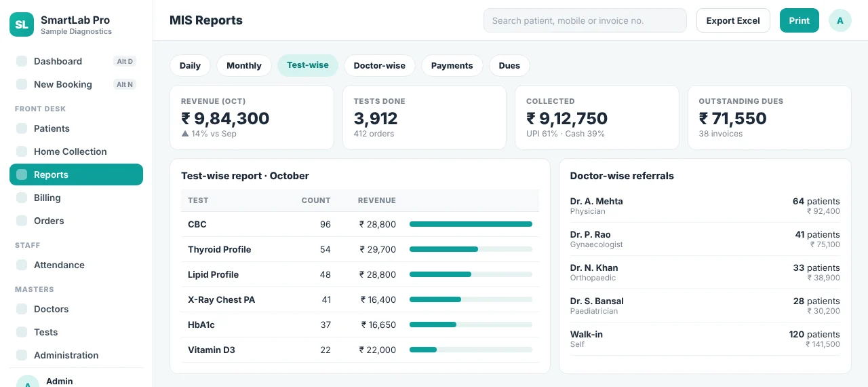Click the X-Ray Chest PA revenue bar
This screenshot has height=387, width=868.
click(x=471, y=299)
